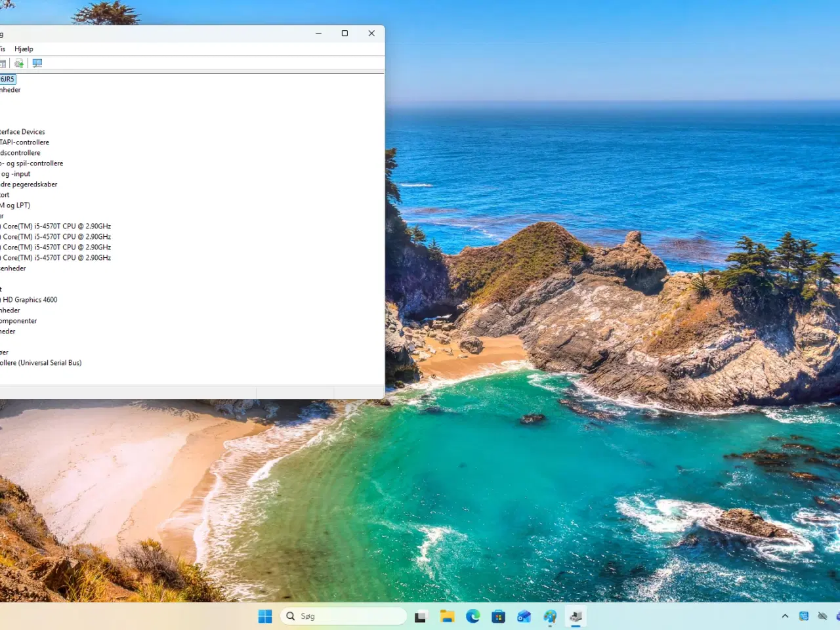Image resolution: width=840 pixels, height=630 pixels.
Task: Open Microsoft Edge from the taskbar
Action: [x=472, y=616]
